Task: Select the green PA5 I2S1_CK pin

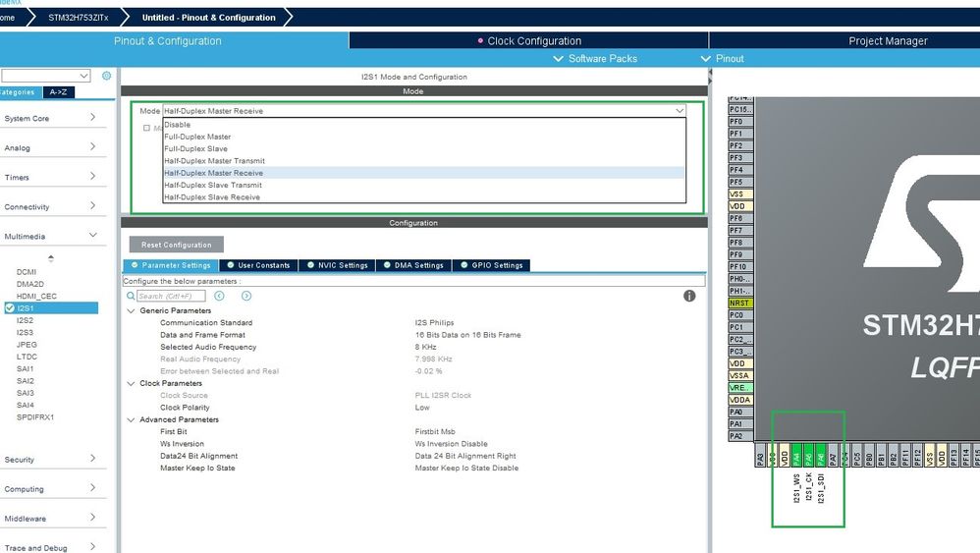Action: pyautogui.click(x=808, y=456)
